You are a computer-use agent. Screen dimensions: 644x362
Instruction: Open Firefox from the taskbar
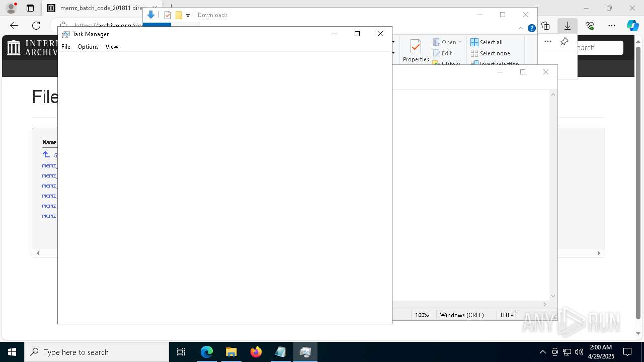click(256, 352)
